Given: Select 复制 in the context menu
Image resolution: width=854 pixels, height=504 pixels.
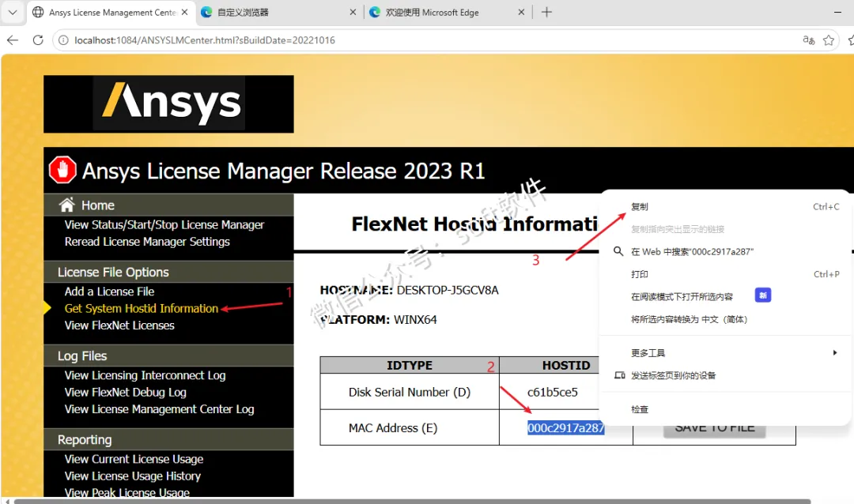Looking at the screenshot, I should [x=640, y=206].
